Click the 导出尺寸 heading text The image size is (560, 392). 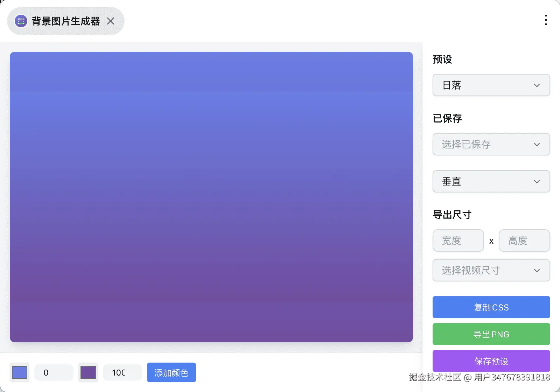[x=452, y=215]
